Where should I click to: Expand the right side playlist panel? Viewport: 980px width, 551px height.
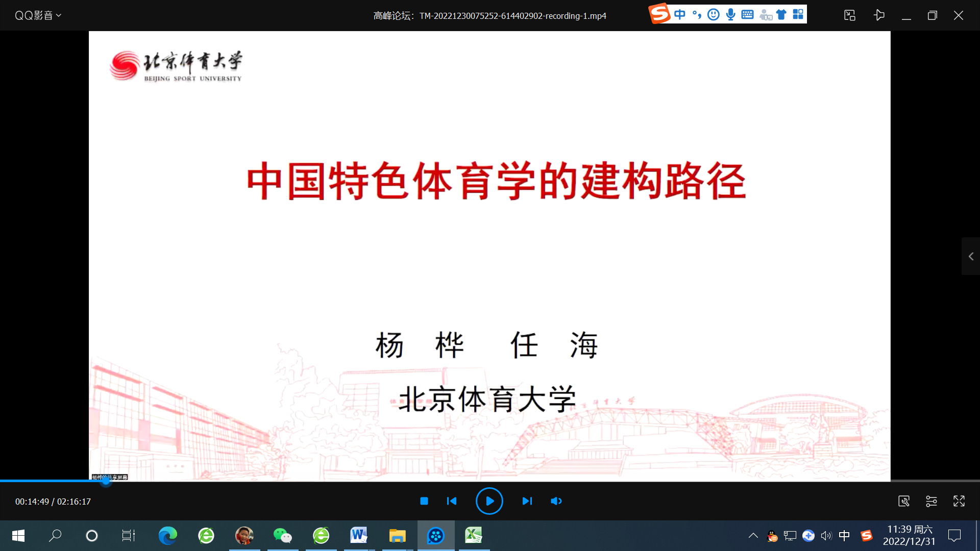(x=971, y=257)
